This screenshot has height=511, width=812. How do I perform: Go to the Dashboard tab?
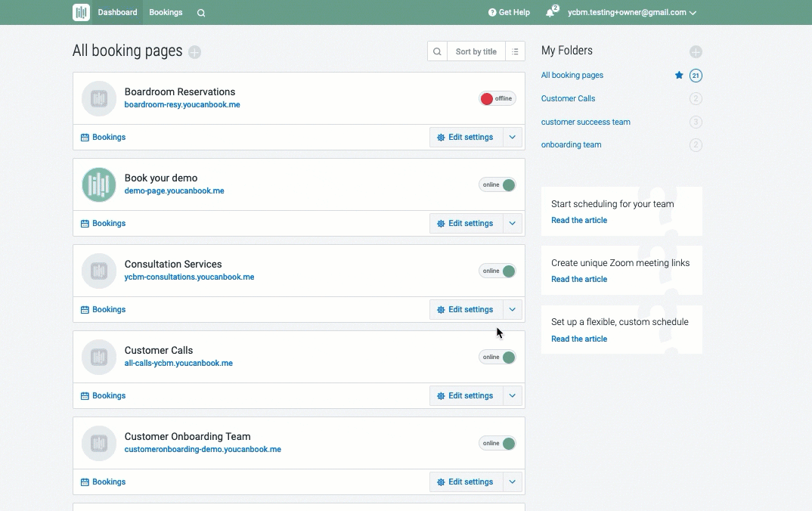(117, 12)
